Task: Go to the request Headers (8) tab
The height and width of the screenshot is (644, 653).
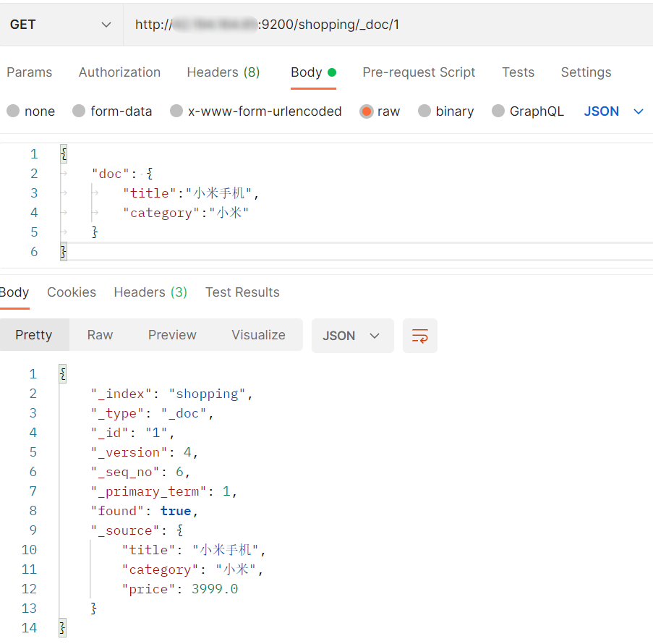Action: [223, 72]
